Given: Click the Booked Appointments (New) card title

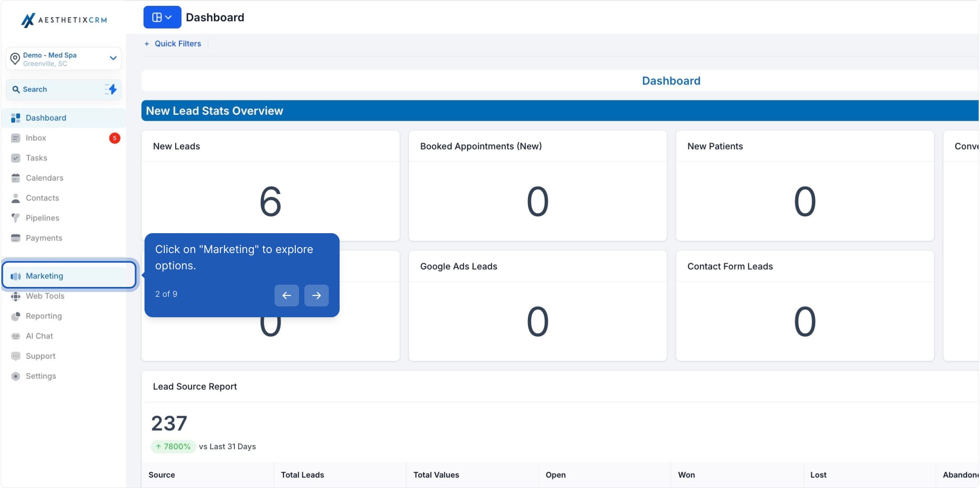Looking at the screenshot, I should [481, 146].
